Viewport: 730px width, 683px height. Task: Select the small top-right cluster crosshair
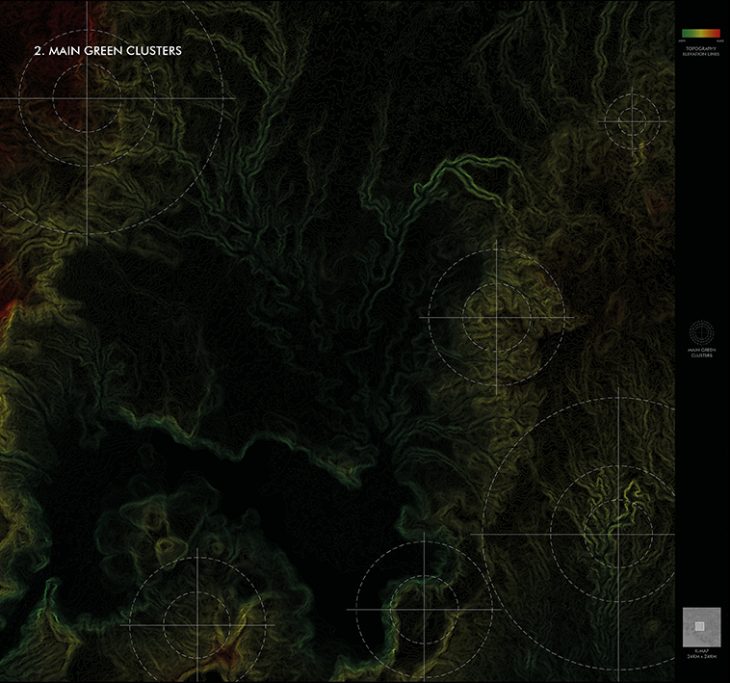632,119
